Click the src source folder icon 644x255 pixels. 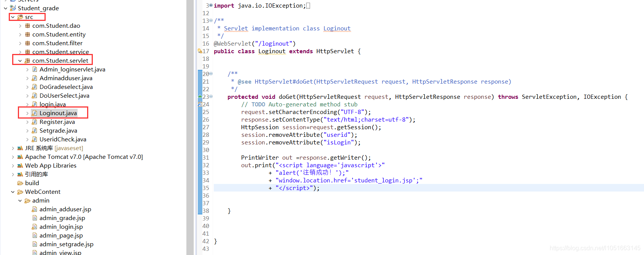click(x=20, y=17)
